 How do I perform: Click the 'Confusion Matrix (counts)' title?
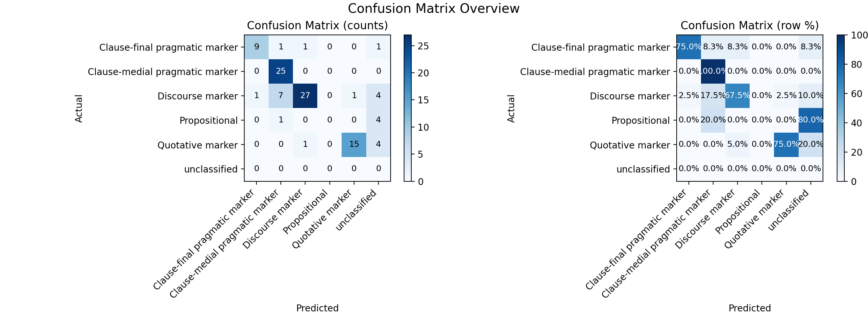317,26
